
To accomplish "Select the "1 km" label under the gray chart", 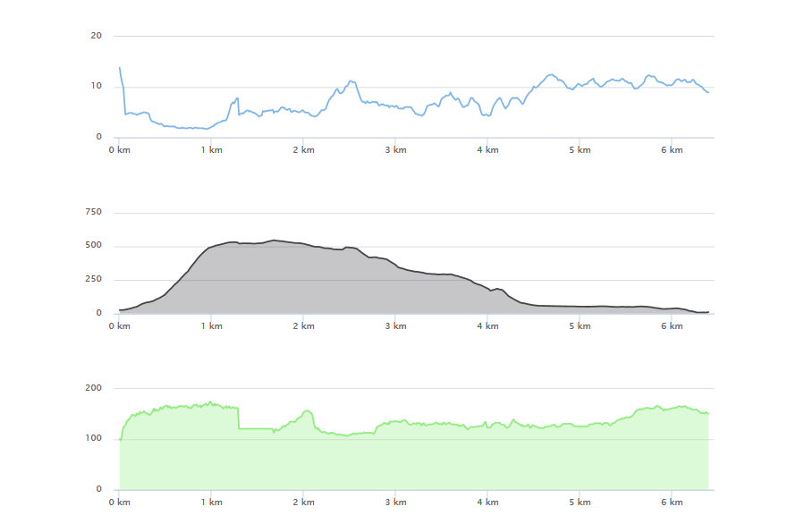I will pyautogui.click(x=211, y=326).
